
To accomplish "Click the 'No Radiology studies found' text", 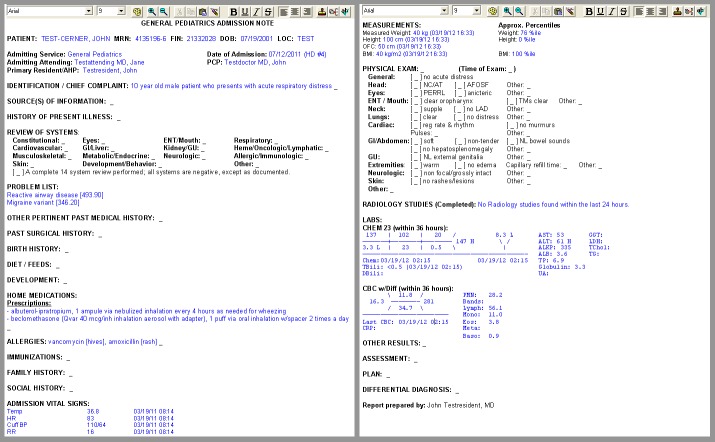I will tap(553, 204).
